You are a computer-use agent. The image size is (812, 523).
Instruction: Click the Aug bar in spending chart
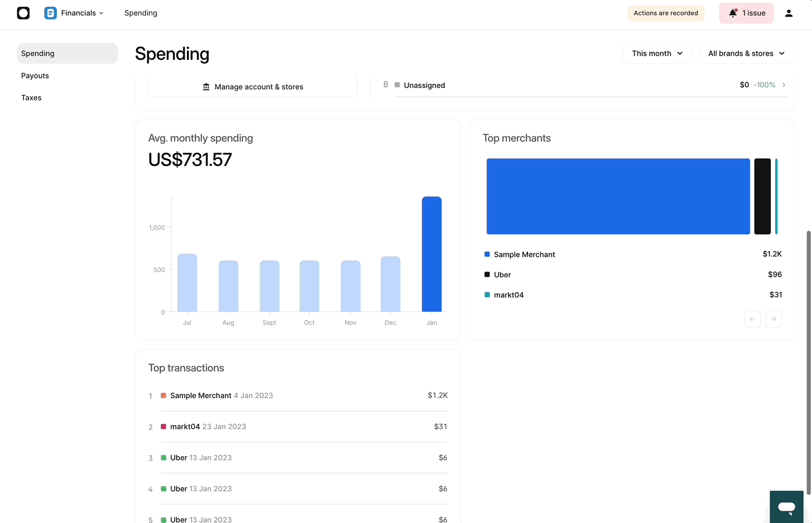click(x=228, y=286)
